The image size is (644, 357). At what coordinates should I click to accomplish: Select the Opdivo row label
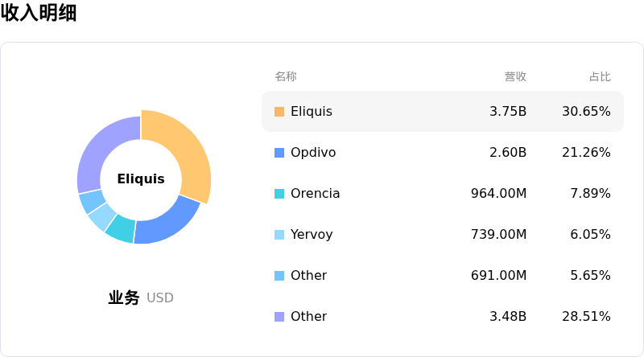click(313, 153)
